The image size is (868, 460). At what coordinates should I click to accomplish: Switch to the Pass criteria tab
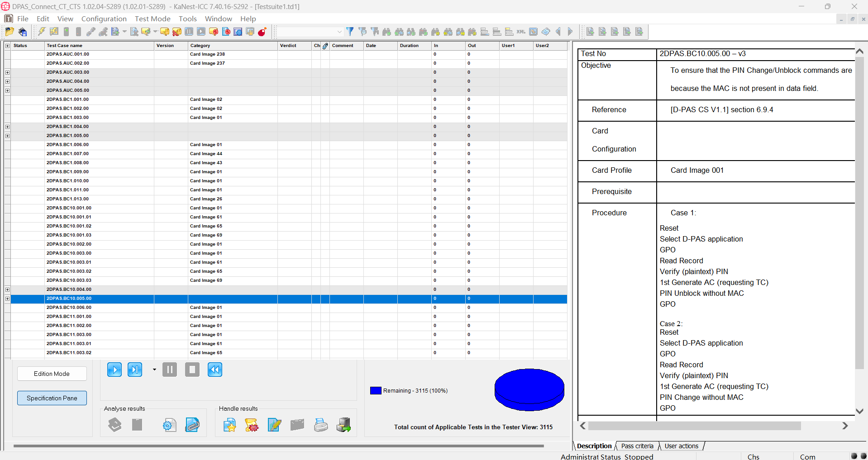637,446
